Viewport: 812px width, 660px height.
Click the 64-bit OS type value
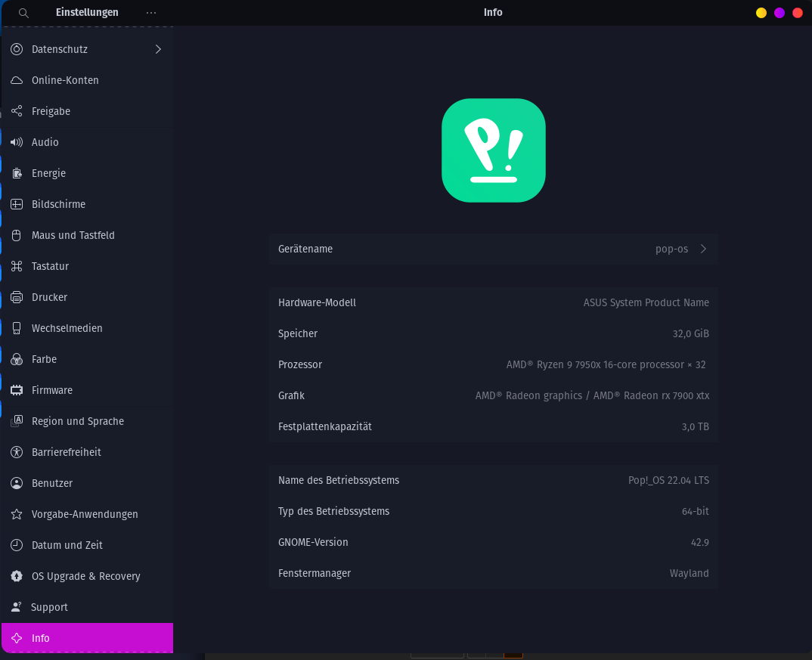coord(696,511)
